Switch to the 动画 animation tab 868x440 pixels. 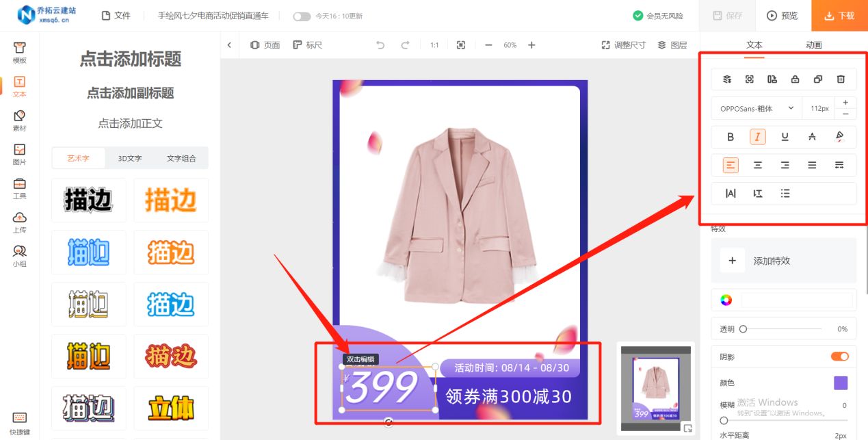[813, 44]
